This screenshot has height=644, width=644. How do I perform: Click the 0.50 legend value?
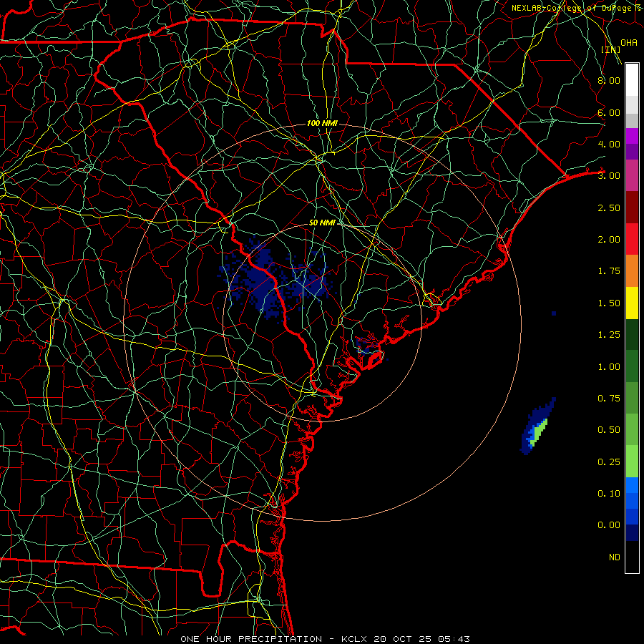[609, 430]
